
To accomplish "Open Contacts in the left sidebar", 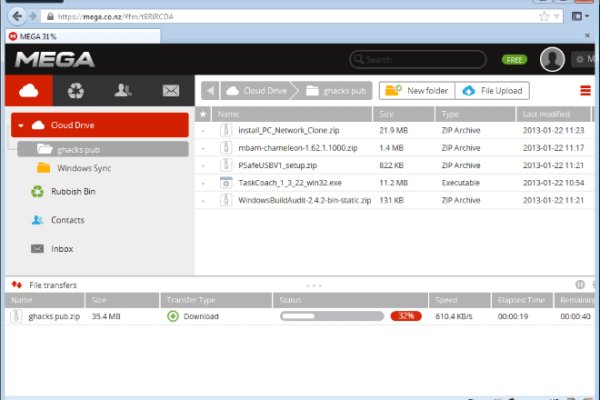I will (x=67, y=220).
